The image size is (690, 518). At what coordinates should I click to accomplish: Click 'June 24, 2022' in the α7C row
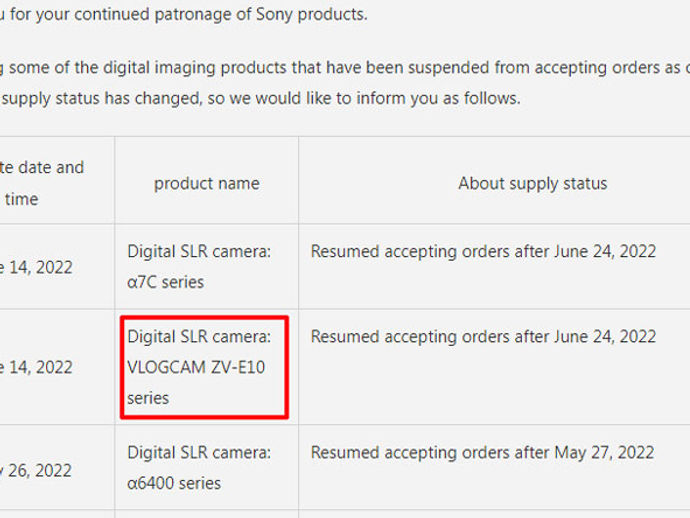(605, 251)
